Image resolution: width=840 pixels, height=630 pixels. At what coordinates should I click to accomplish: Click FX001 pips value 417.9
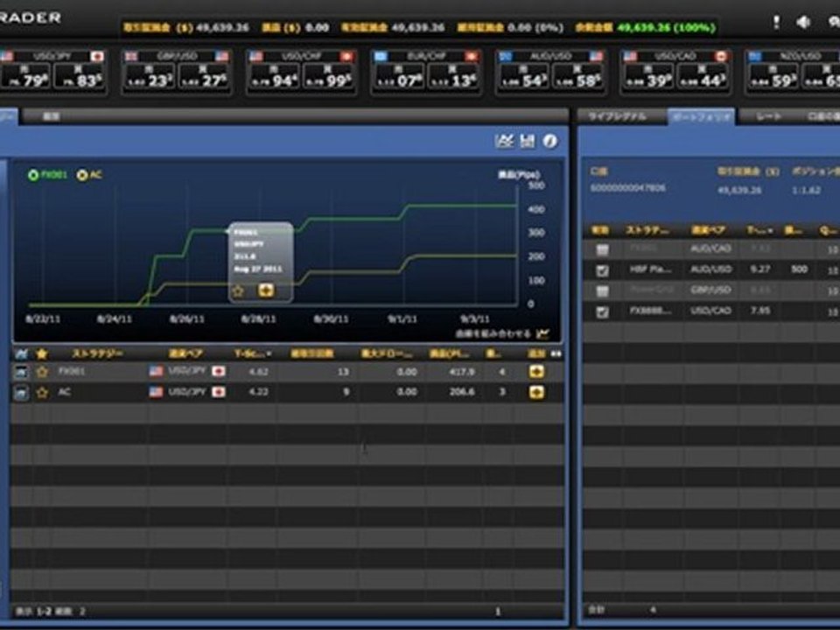tap(462, 371)
